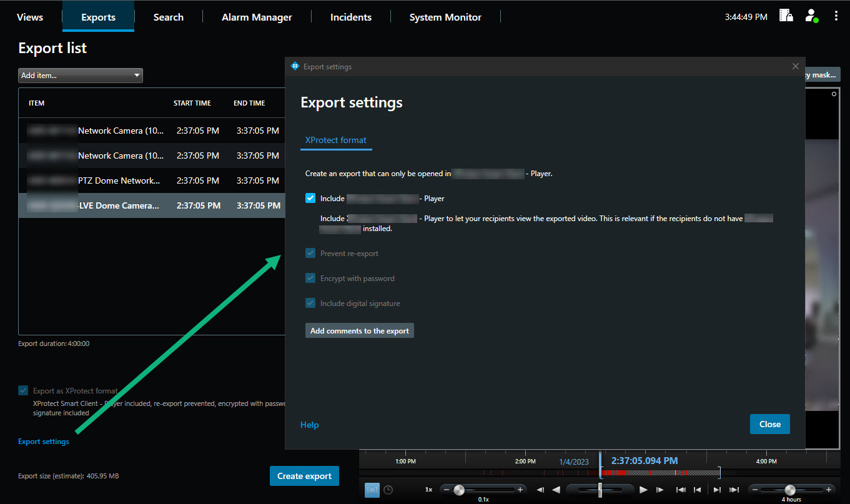This screenshot has width=850, height=504.
Task: Expand the Add item dropdown
Action: (81, 76)
